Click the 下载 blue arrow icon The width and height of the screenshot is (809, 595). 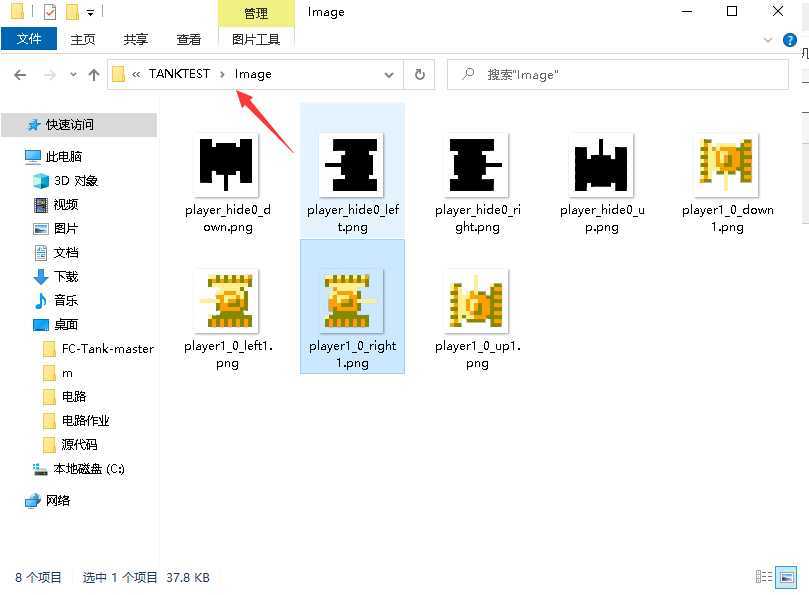pos(41,277)
